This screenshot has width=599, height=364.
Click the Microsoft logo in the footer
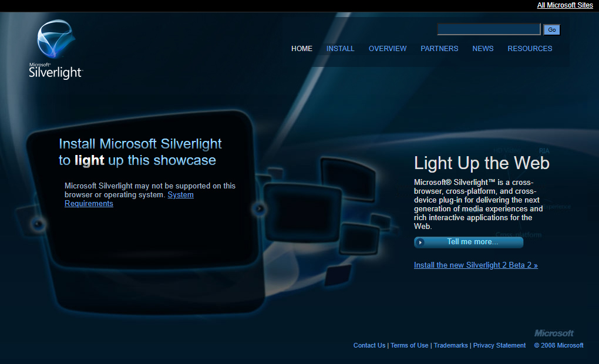[554, 333]
